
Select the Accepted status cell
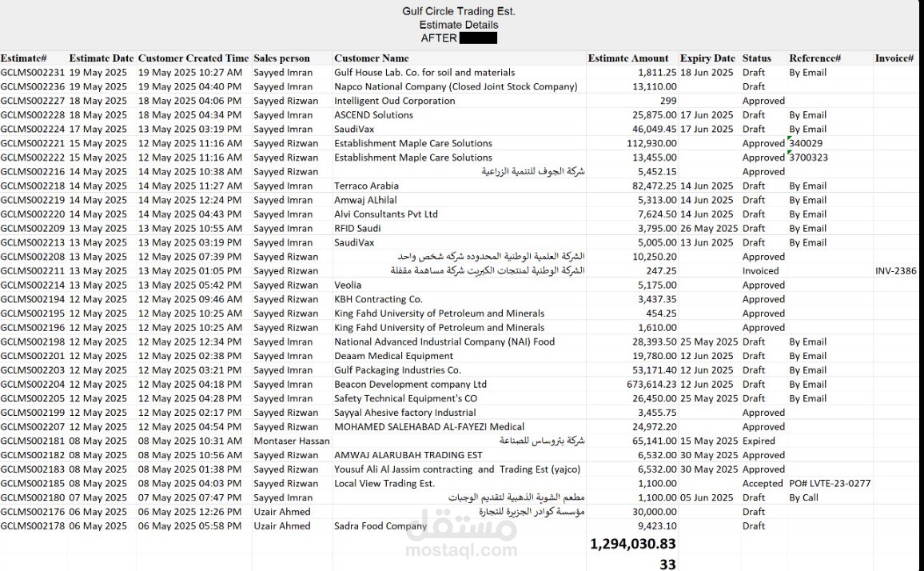click(x=763, y=483)
